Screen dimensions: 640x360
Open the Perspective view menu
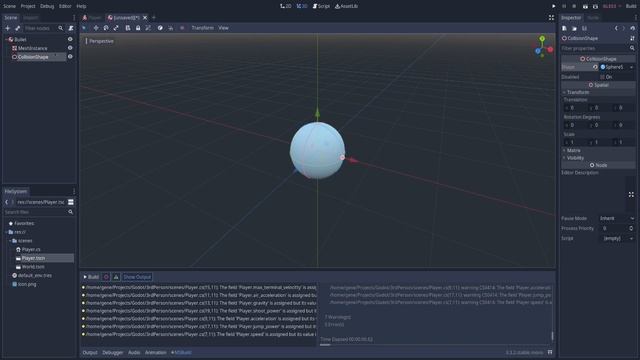100,41
